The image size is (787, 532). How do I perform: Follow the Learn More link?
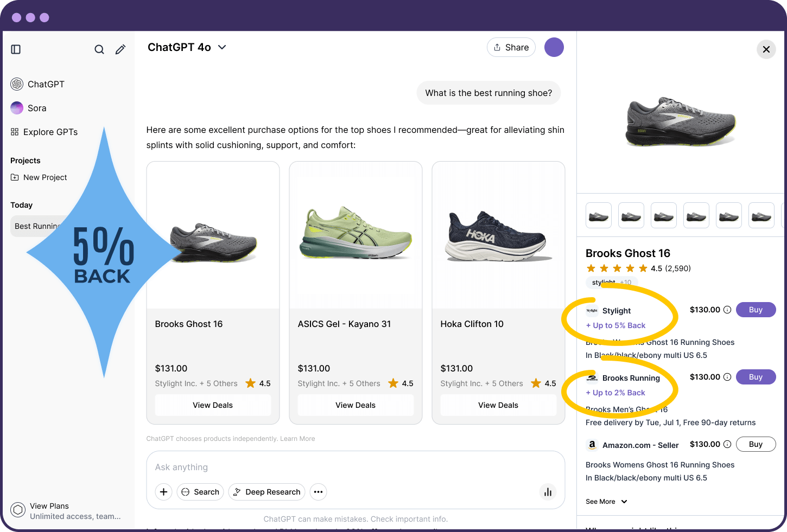point(297,439)
